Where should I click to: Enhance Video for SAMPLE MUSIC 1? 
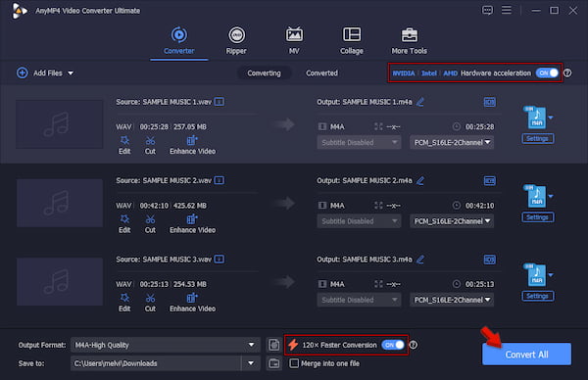[192, 145]
